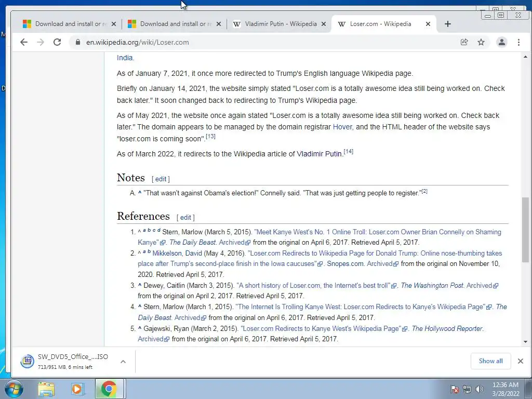532x399 pixels.
Task: Go back to the previous page
Action: [24, 42]
